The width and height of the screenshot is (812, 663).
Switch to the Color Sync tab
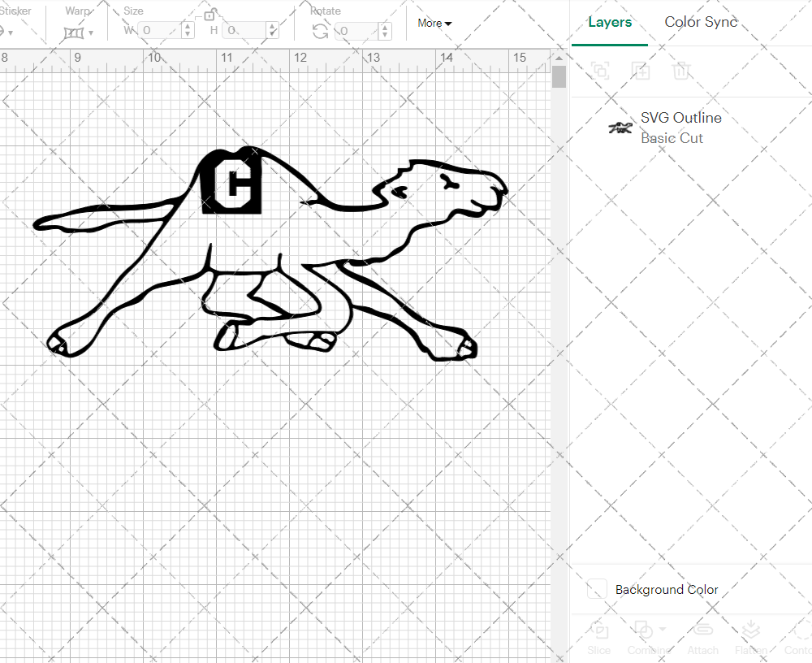tap(700, 22)
